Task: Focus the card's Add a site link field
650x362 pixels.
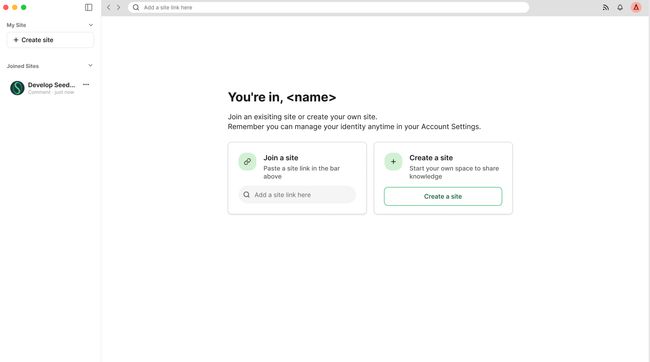Action: (297, 195)
